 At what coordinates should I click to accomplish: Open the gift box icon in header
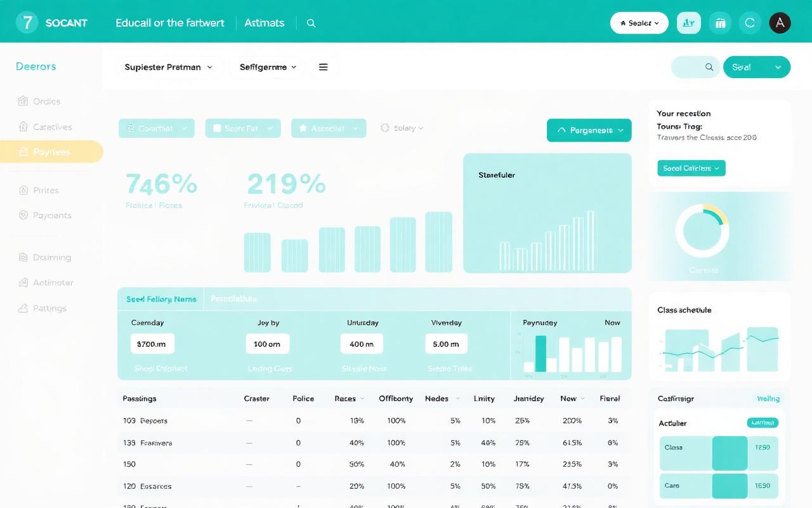click(x=720, y=23)
